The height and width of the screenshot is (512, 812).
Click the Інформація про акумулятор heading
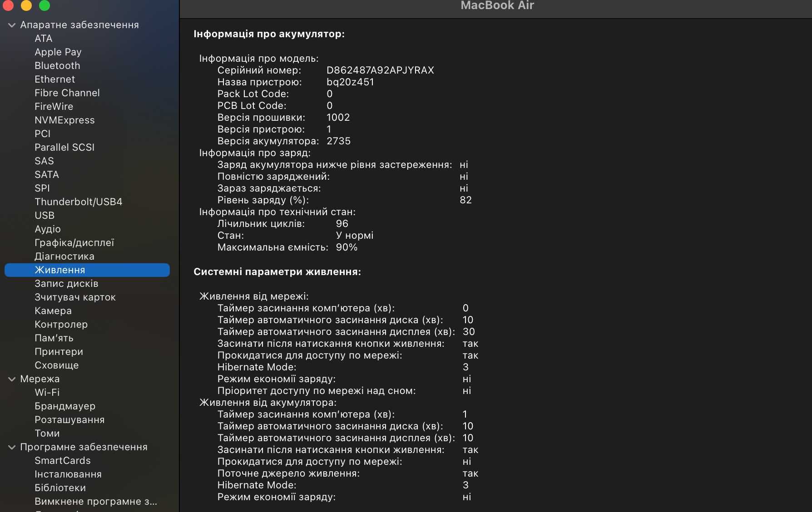[269, 34]
